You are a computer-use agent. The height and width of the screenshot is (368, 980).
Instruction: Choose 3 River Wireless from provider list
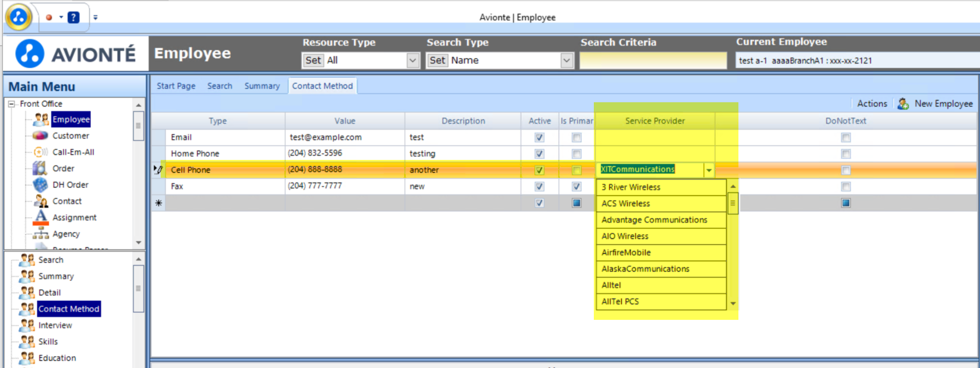pos(661,187)
